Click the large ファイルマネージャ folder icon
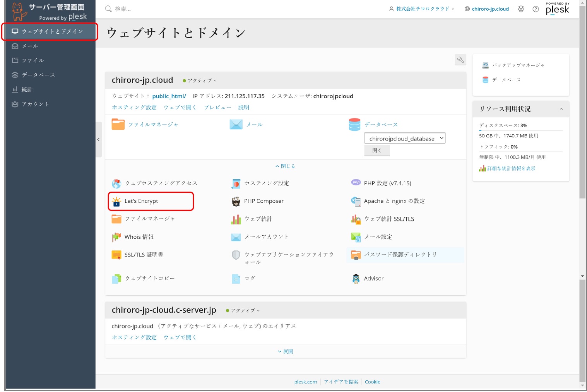Viewport: 587px width, 392px height. 118,125
